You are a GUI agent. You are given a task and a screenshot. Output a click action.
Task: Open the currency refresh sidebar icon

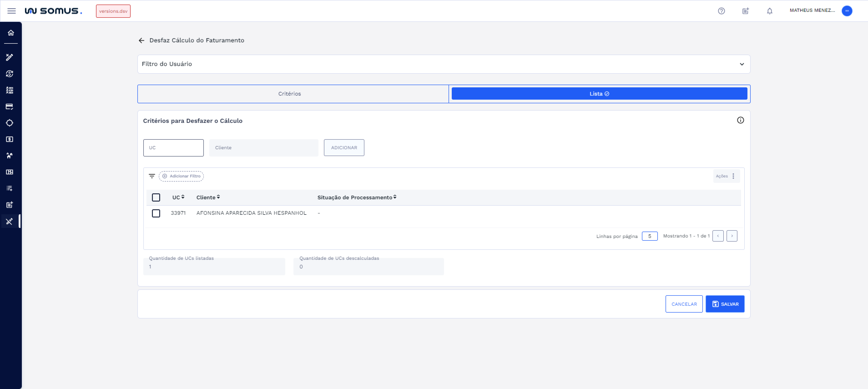point(9,73)
